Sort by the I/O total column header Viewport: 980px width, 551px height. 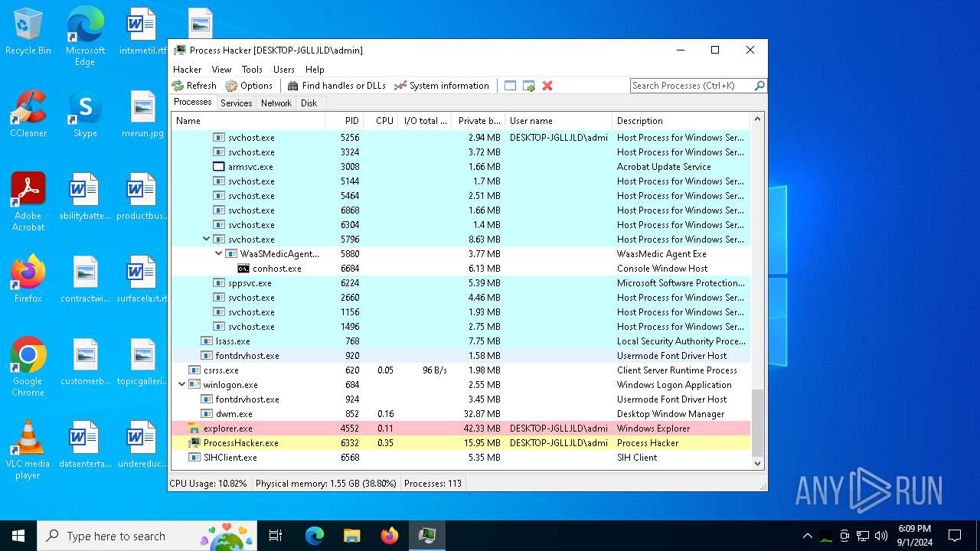(426, 121)
